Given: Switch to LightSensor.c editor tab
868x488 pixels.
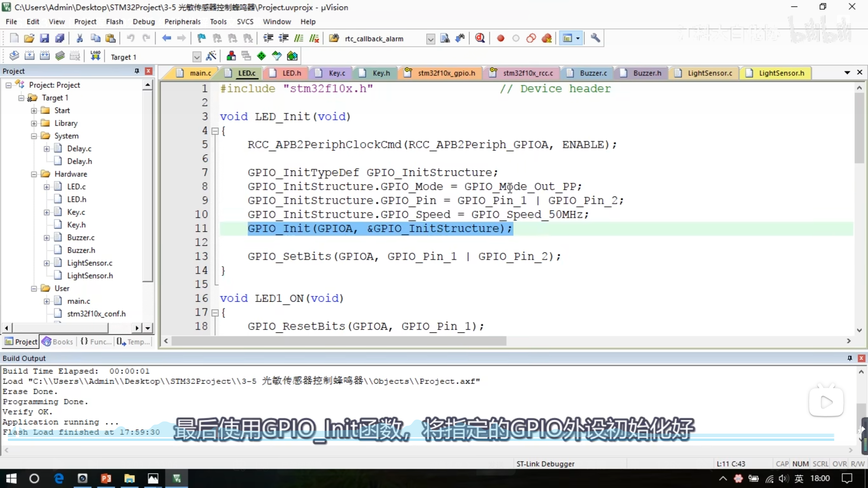Looking at the screenshot, I should (x=710, y=73).
